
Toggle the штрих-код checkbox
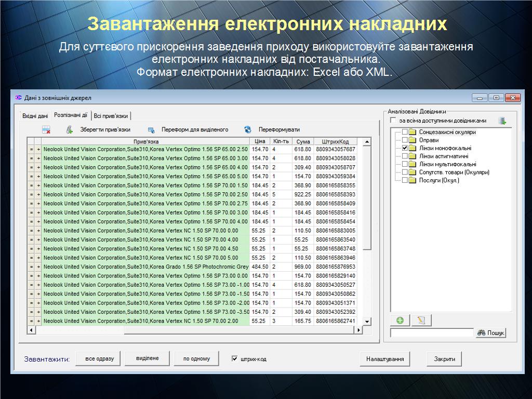point(235,358)
